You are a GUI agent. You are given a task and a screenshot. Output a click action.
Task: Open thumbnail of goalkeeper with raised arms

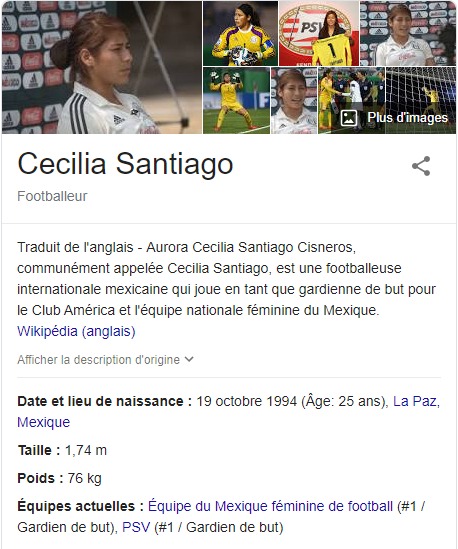tap(237, 100)
